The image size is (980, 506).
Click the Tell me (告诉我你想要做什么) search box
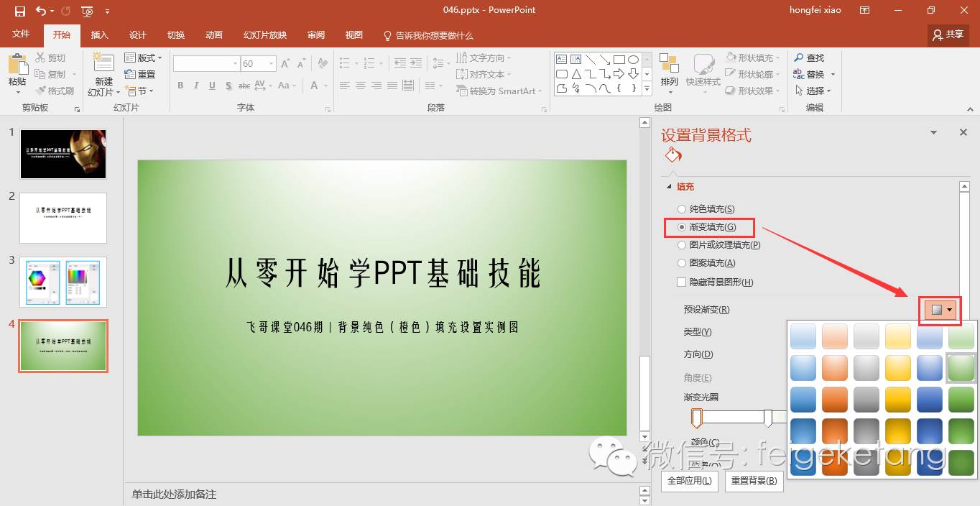[x=428, y=35]
